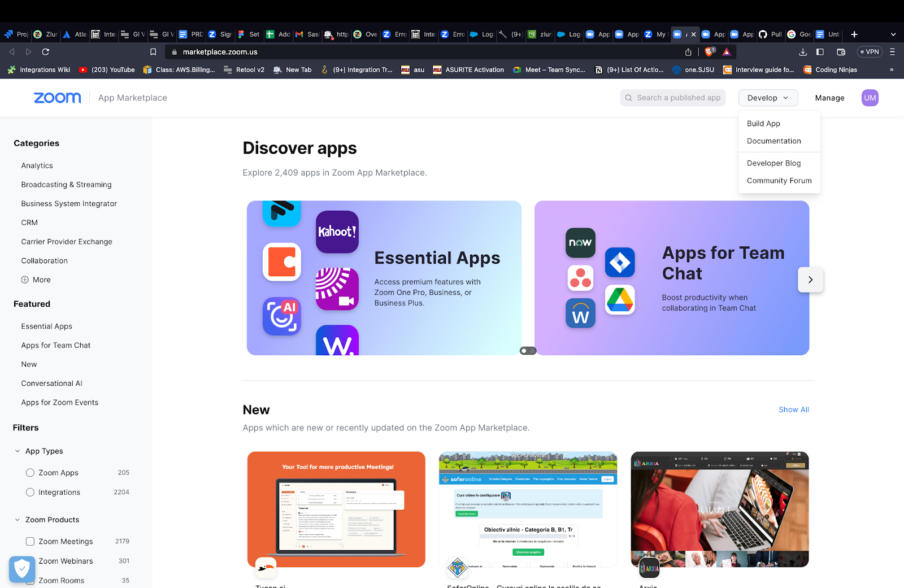The height and width of the screenshot is (588, 904).
Task: Open Carrier Provider Exchange category
Action: (x=67, y=242)
